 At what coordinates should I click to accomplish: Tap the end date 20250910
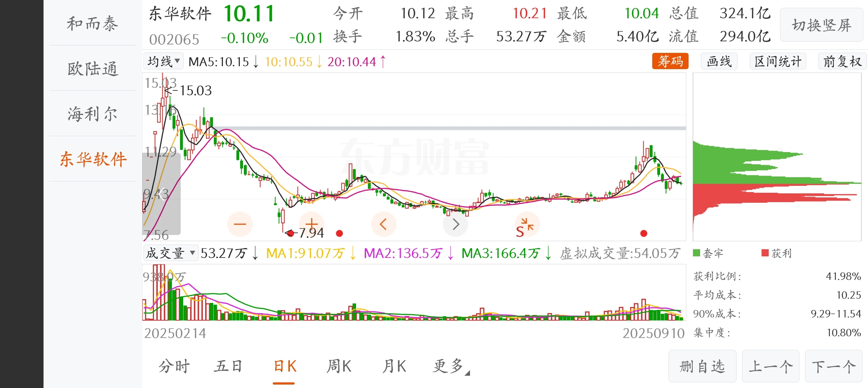[654, 334]
